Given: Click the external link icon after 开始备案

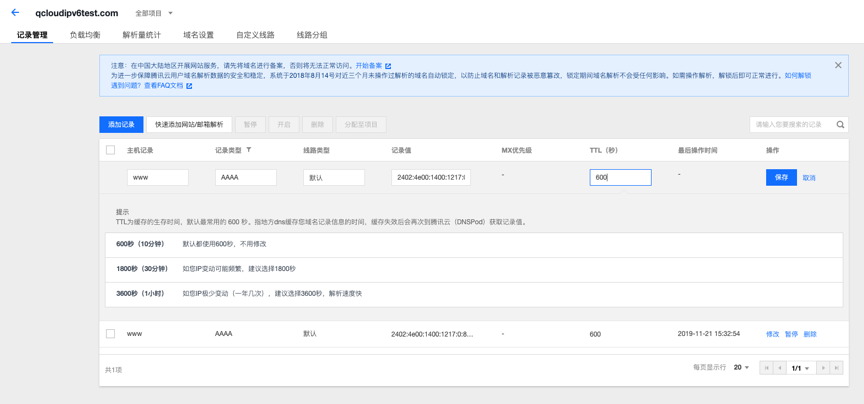Looking at the screenshot, I should pyautogui.click(x=388, y=66).
